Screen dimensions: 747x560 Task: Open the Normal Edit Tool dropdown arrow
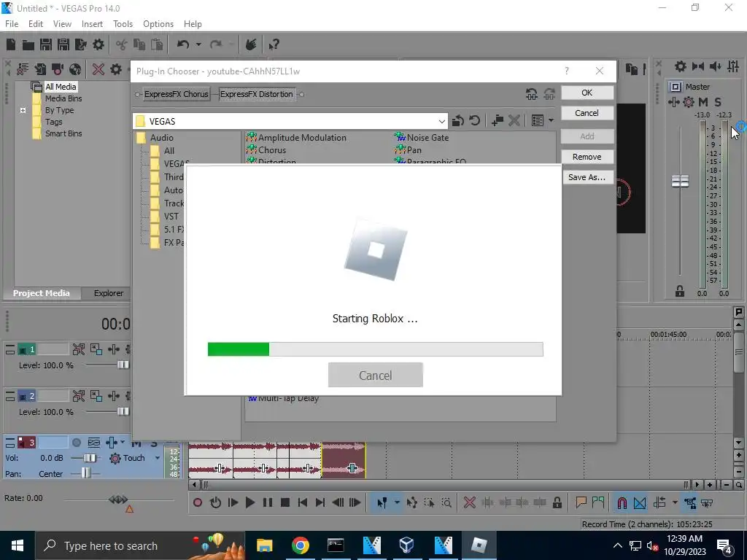pos(397,502)
